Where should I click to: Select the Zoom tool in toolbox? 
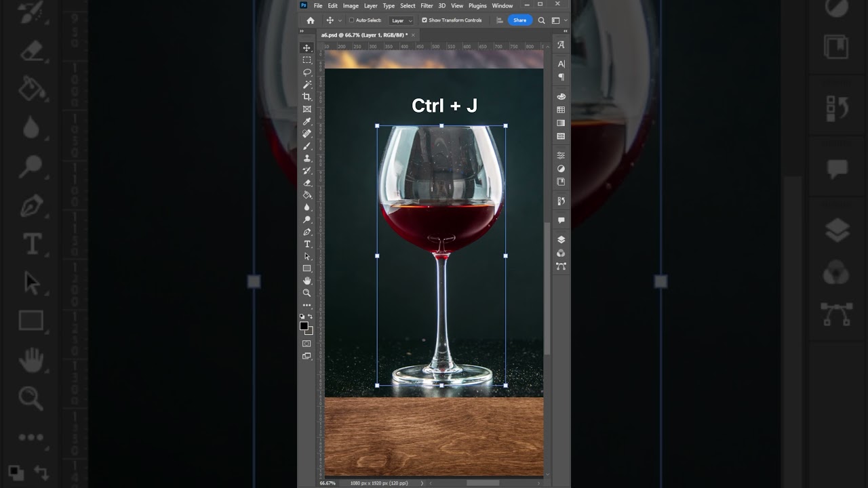tap(307, 293)
